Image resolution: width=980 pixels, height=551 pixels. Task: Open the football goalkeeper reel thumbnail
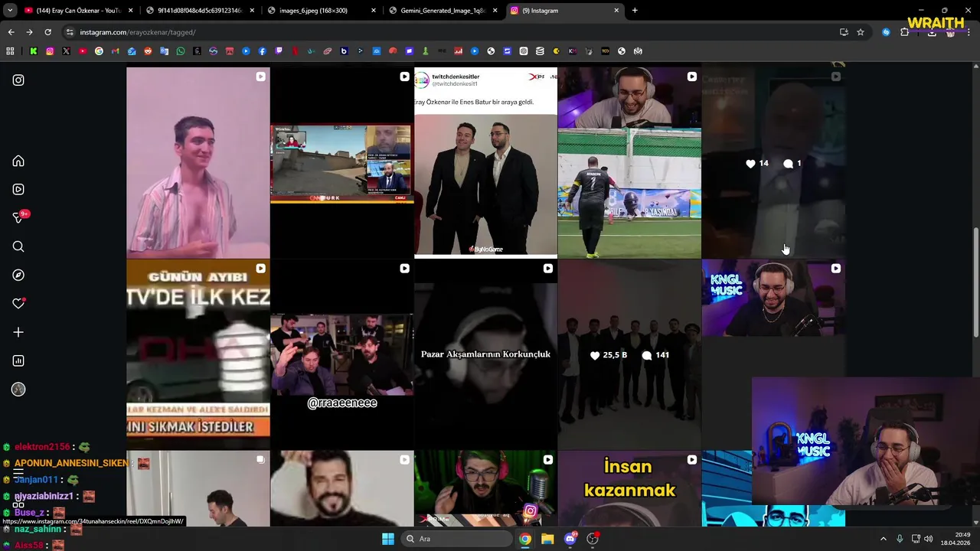pos(629,163)
